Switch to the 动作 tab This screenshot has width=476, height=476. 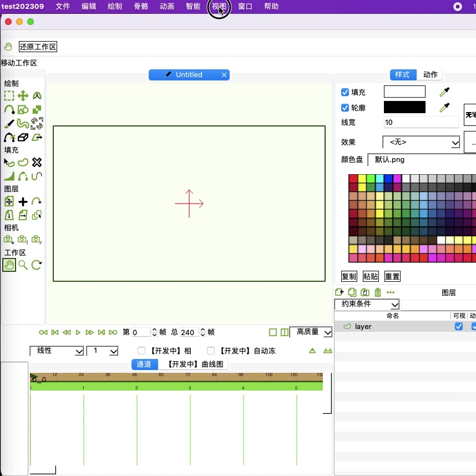coord(430,74)
